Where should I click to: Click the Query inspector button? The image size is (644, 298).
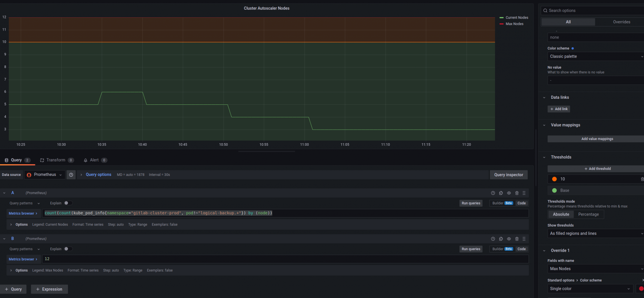point(508,175)
